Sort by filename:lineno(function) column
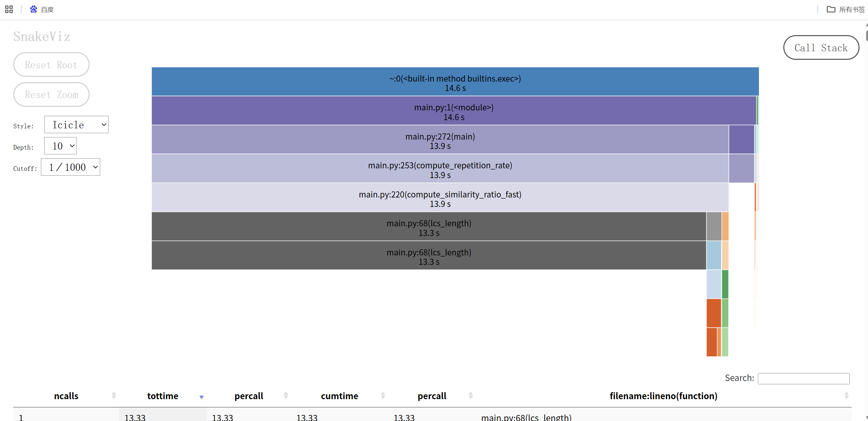Image resolution: width=868 pixels, height=421 pixels. tap(663, 396)
